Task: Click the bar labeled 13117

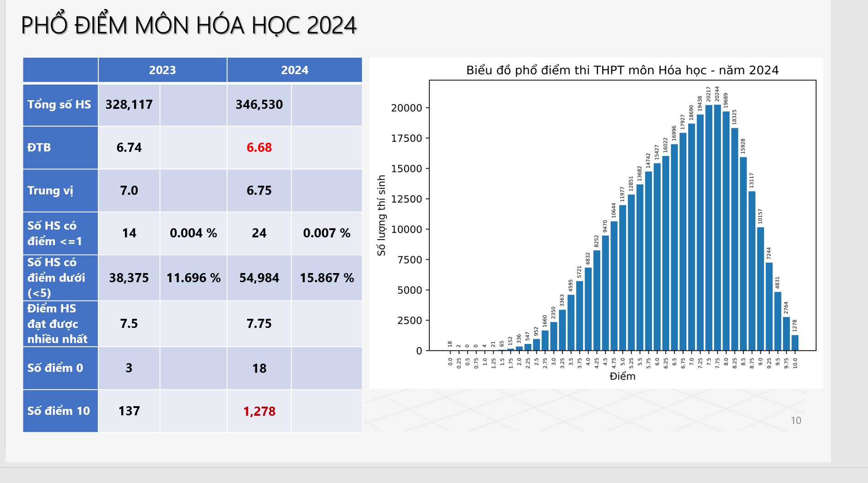Action: (x=752, y=271)
